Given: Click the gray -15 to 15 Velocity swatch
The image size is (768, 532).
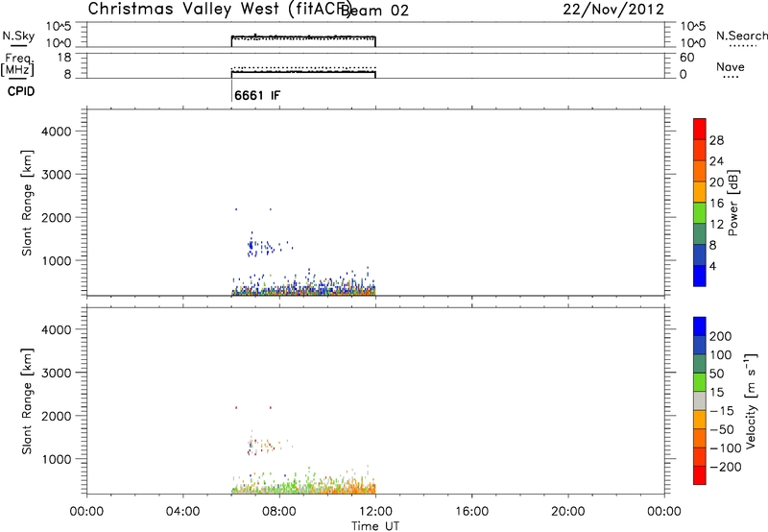Looking at the screenshot, I should point(700,400).
